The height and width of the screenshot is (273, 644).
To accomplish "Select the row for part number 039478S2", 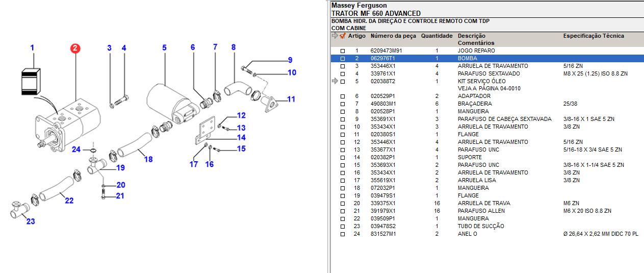I will tap(386, 226).
